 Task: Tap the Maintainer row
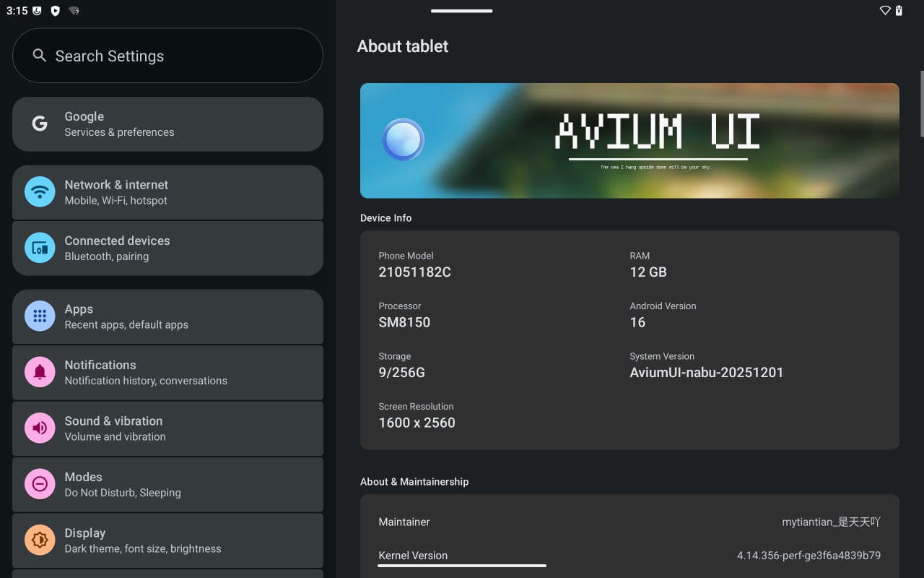(x=629, y=522)
